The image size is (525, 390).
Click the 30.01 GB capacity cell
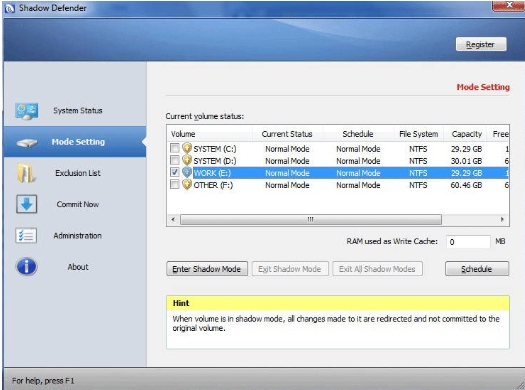click(x=466, y=161)
